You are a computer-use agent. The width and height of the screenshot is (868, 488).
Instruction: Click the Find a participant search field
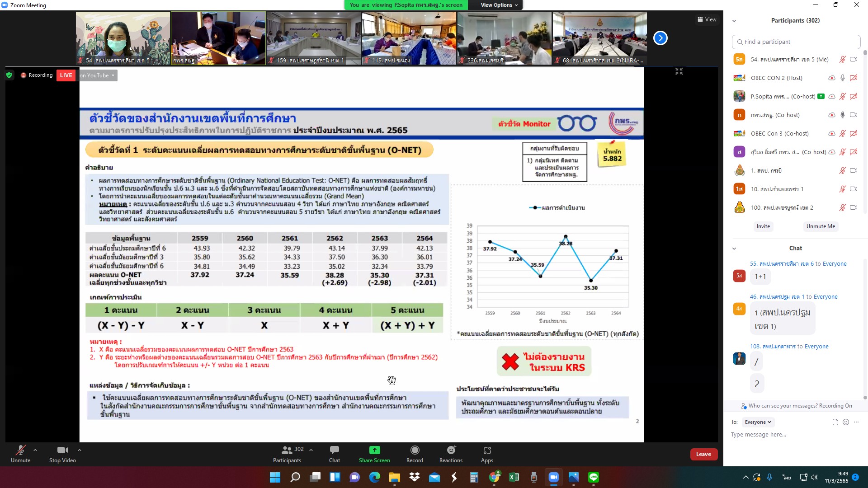tap(796, 42)
